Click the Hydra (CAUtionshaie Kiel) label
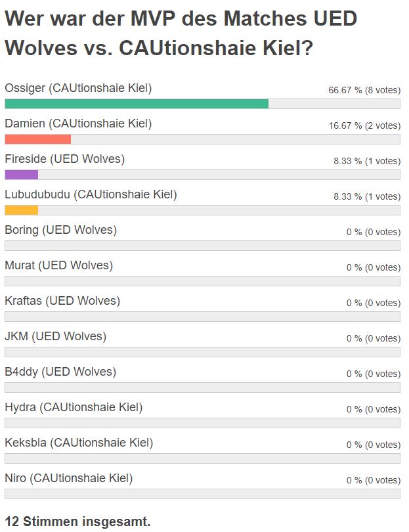 pos(74,407)
